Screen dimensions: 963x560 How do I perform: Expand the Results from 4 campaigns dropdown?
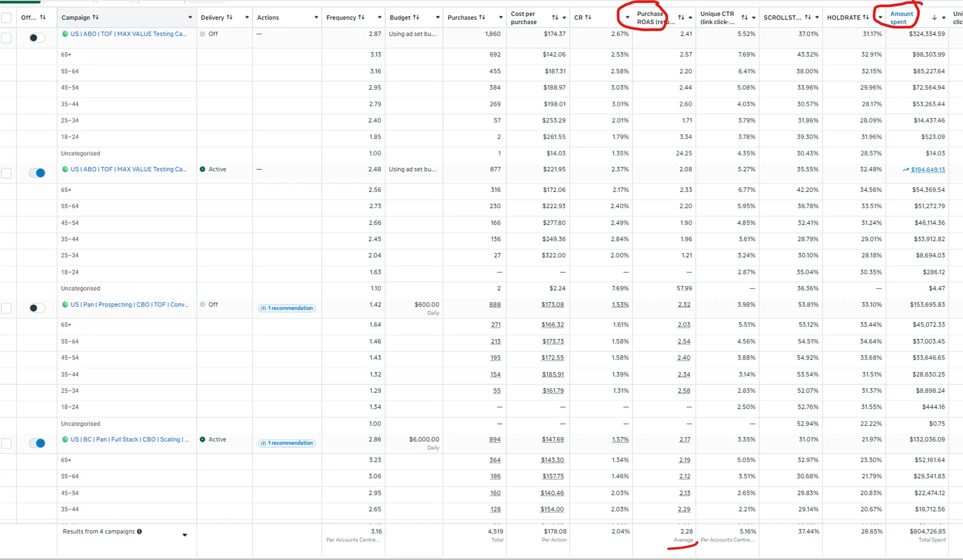[185, 535]
